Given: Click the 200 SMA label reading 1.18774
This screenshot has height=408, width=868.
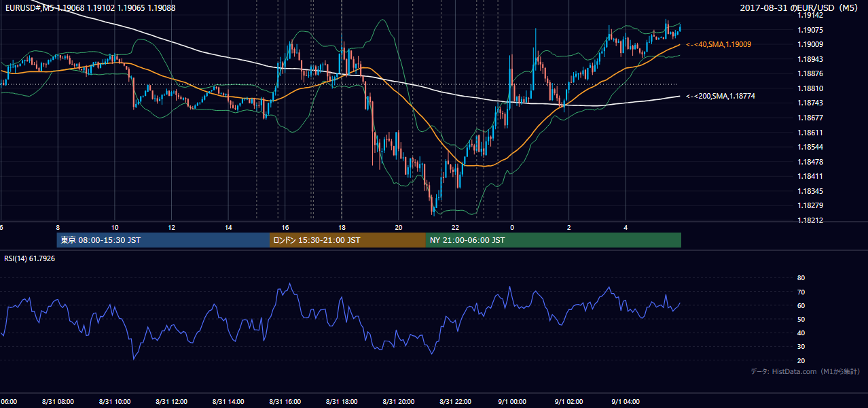Looking at the screenshot, I should point(721,97).
